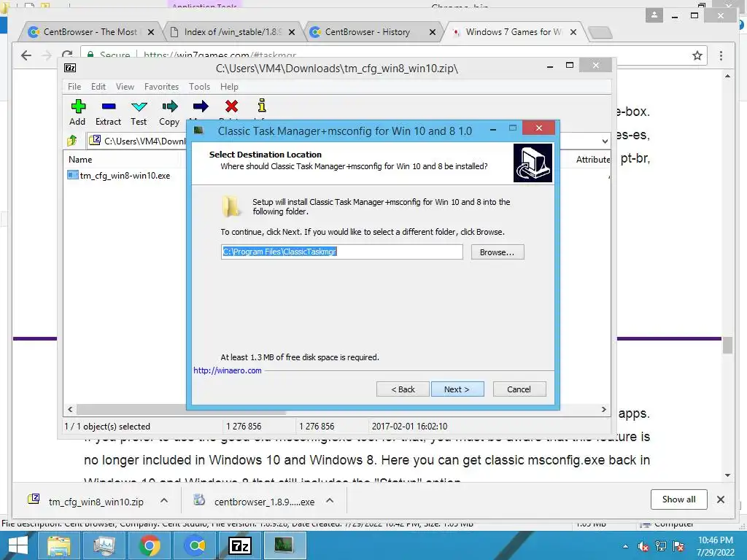Viewport: 747px width, 560px height.
Task: Click Show all downloads
Action: [679, 499]
